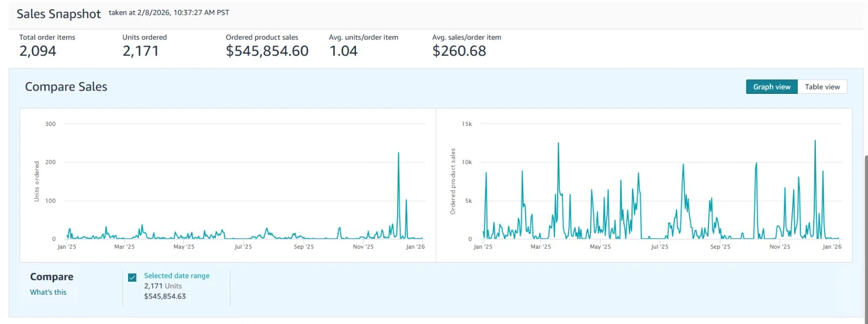Image resolution: width=868 pixels, height=324 pixels.
Task: Click Jan '25 label on Units ordered chart
Action: click(x=67, y=246)
